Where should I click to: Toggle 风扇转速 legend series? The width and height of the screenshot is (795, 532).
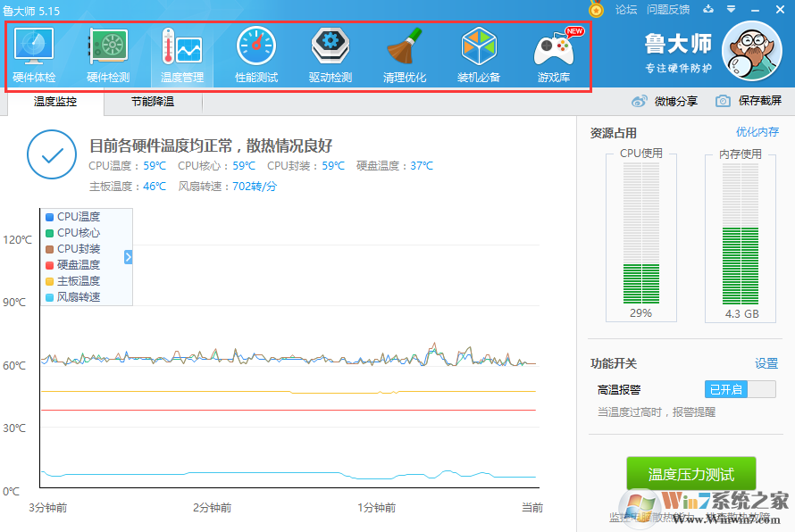[x=78, y=297]
